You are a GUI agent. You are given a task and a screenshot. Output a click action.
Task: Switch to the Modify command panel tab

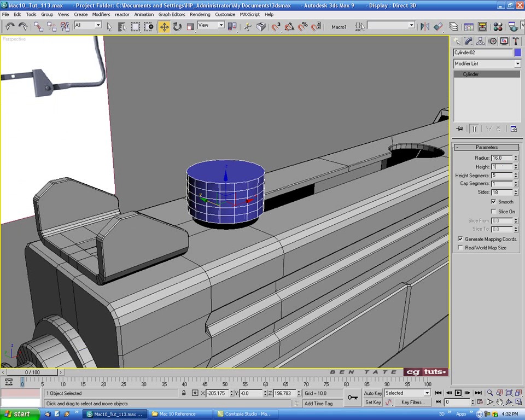point(469,41)
